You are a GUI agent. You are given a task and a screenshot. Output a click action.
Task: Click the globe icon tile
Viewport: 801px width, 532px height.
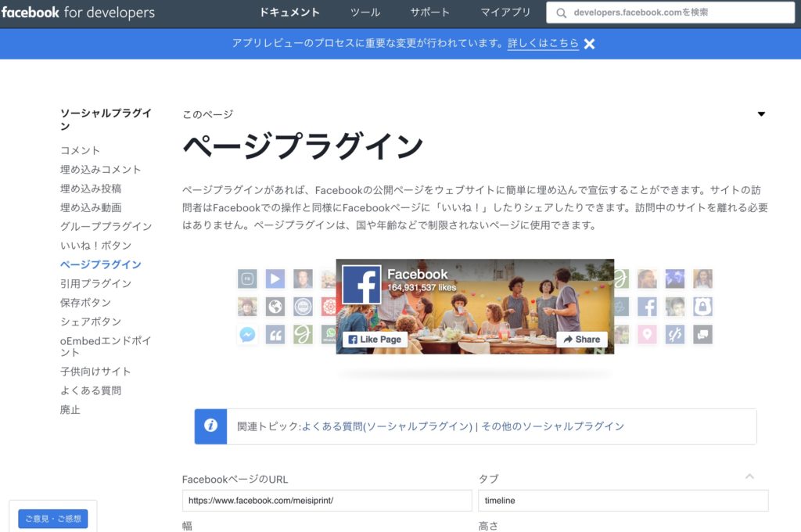[275, 307]
